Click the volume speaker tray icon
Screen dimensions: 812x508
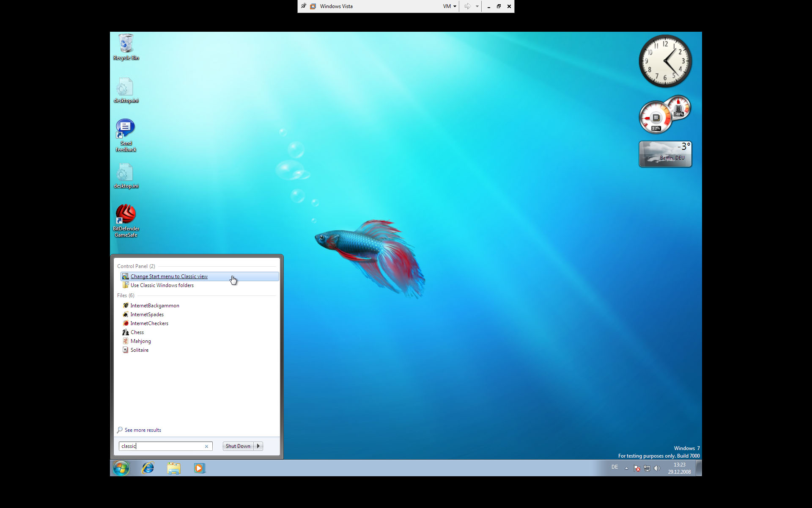tap(657, 468)
